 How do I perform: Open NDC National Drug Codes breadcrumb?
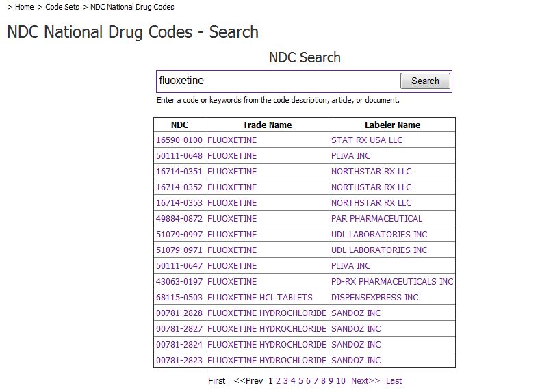[x=132, y=7]
